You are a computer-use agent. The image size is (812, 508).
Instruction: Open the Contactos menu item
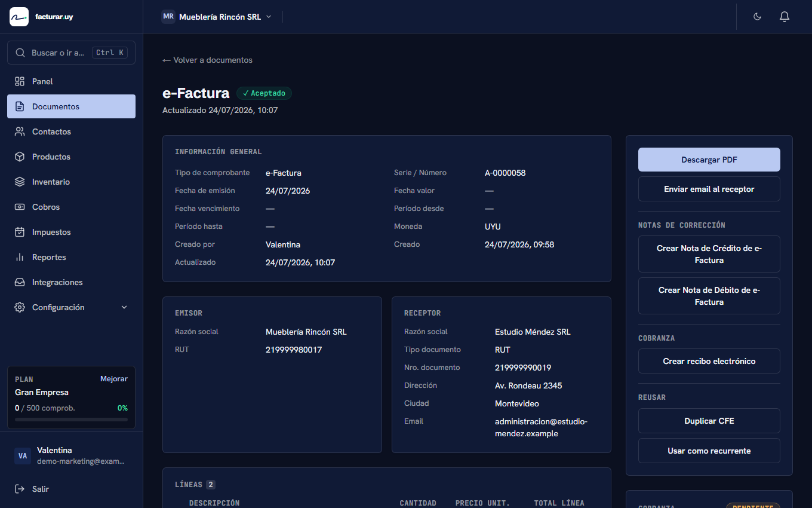pyautogui.click(x=71, y=131)
